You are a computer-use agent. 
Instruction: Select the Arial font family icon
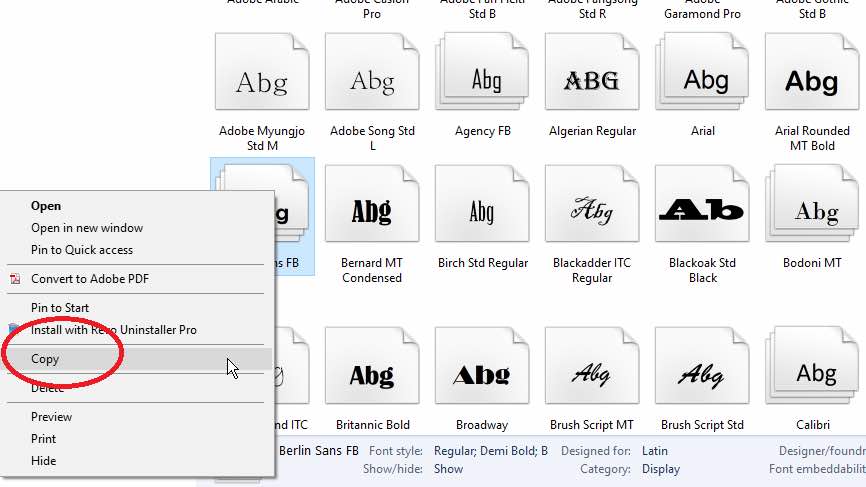(702, 72)
